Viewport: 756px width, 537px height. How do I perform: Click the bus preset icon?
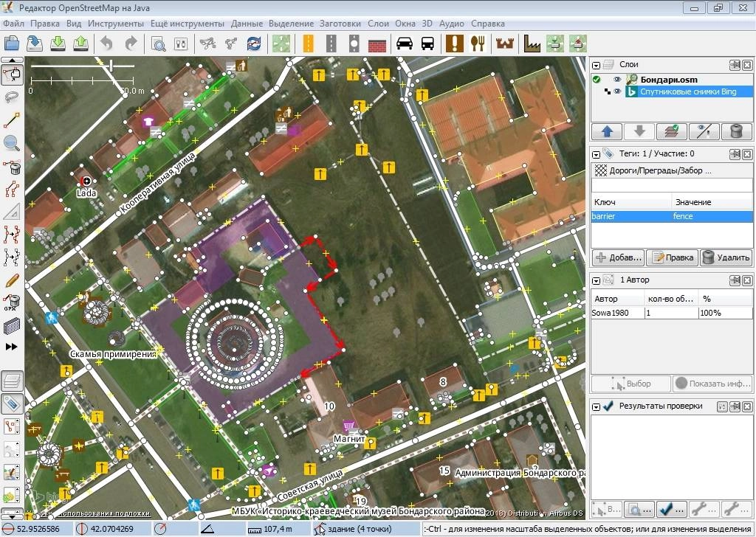[x=427, y=44]
